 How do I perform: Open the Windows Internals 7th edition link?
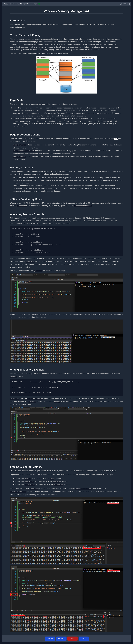click(x=49, y=54)
